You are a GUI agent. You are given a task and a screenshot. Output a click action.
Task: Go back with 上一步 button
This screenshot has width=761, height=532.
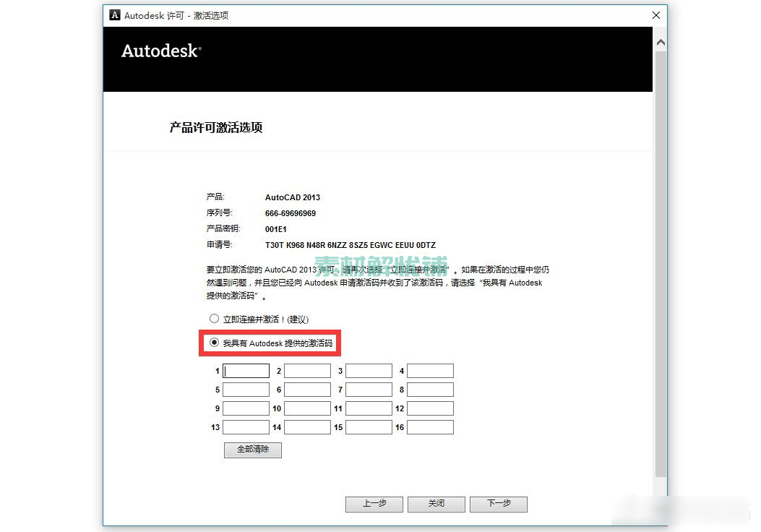click(x=374, y=504)
